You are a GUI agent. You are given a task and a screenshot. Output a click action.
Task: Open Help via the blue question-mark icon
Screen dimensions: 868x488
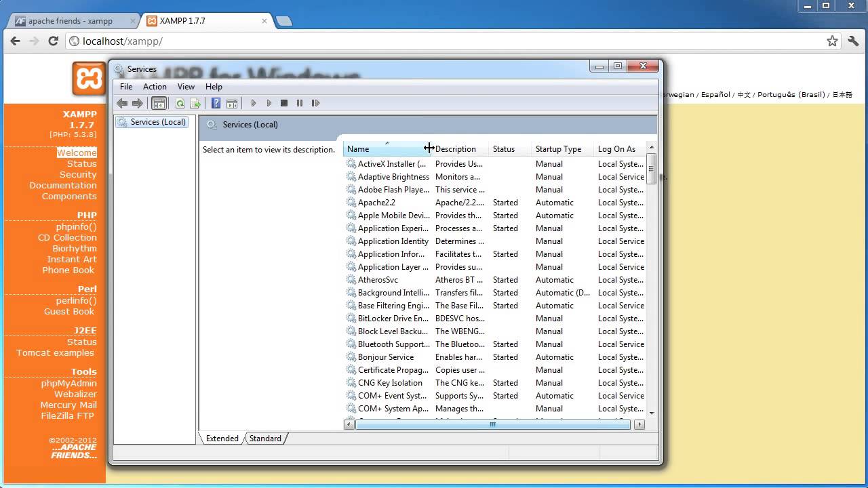click(x=216, y=103)
